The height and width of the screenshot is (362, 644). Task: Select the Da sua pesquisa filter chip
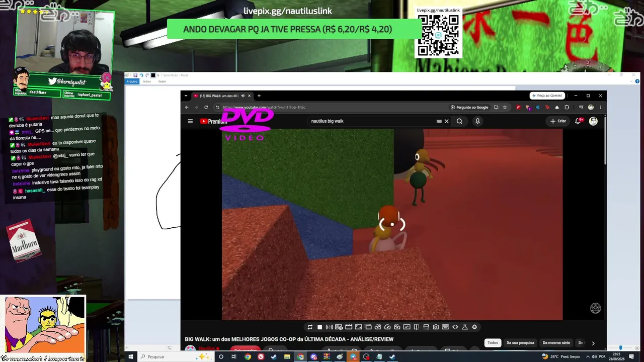(x=520, y=343)
